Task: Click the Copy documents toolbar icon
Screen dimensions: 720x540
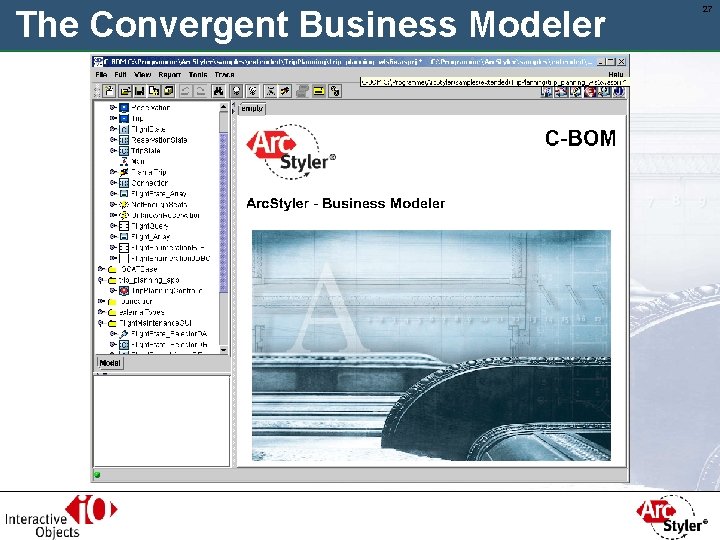Action: (x=154, y=91)
